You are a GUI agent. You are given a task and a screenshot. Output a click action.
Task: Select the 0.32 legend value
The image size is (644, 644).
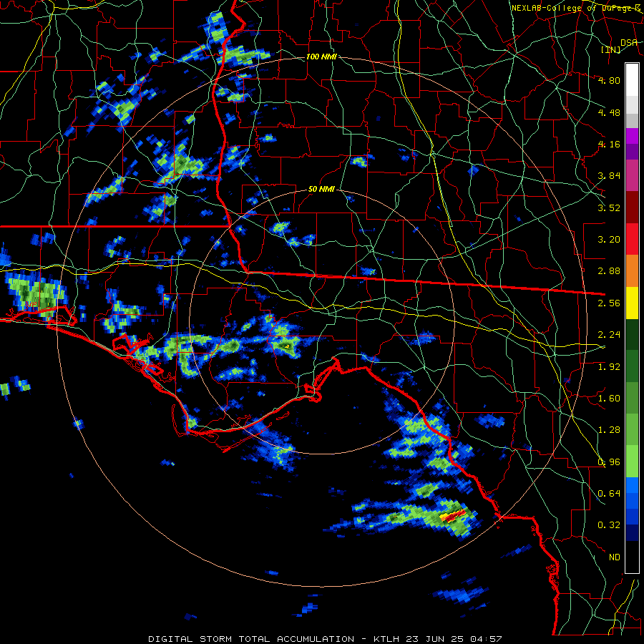tap(609, 525)
